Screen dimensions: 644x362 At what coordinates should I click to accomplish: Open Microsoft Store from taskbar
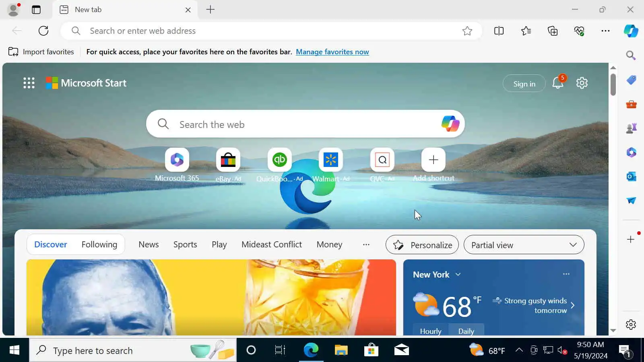[x=371, y=350]
